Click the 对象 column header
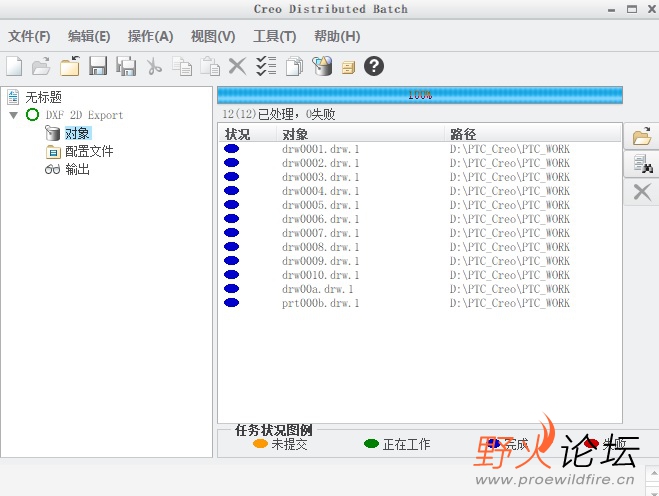659x496 pixels. (361, 134)
